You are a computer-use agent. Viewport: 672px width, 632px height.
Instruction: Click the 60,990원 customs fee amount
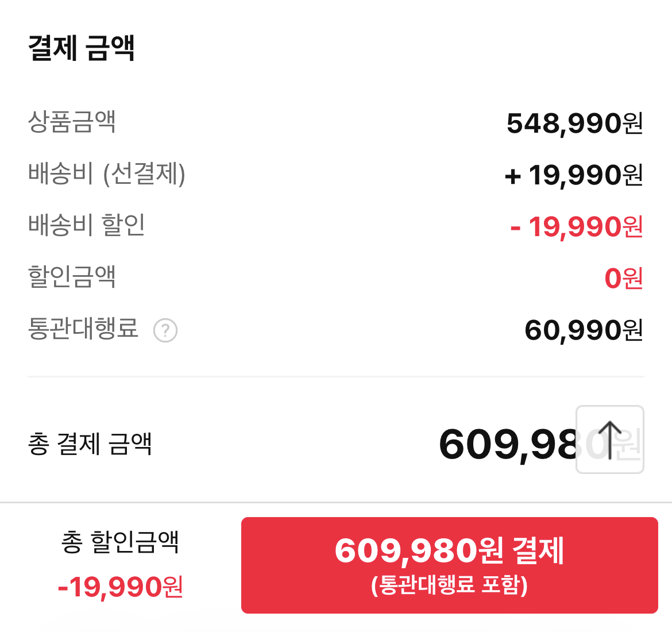tap(583, 330)
